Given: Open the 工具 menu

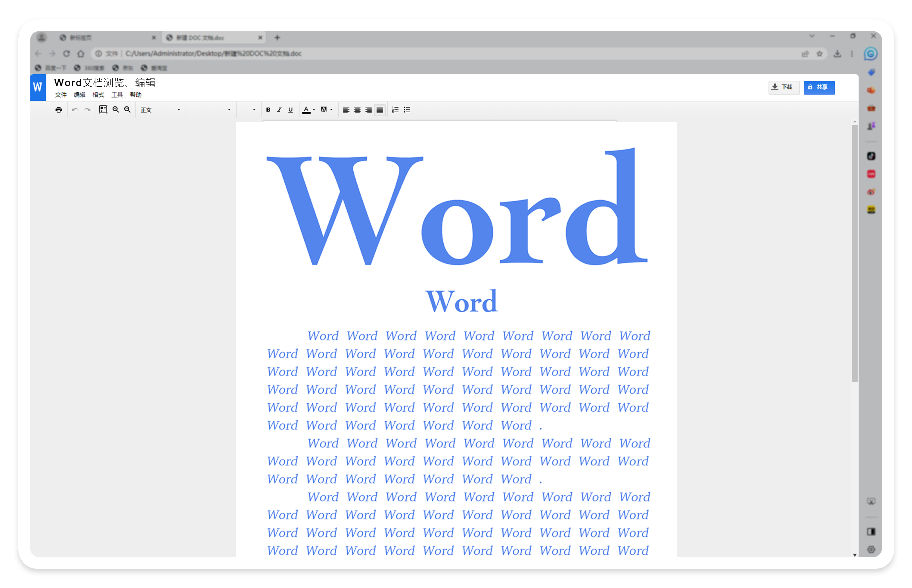Looking at the screenshot, I should point(117,95).
